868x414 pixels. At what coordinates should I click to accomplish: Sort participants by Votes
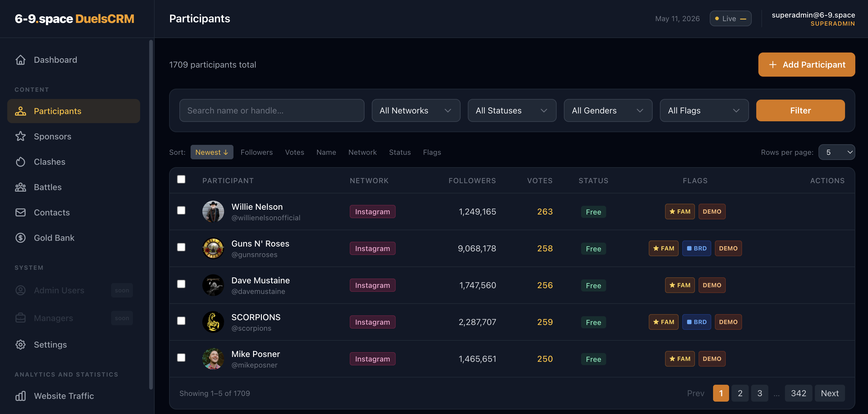pos(294,152)
